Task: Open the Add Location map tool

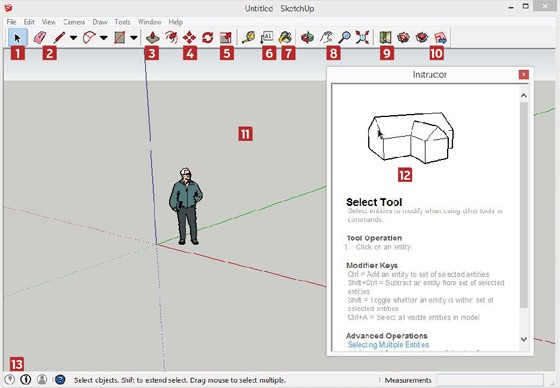Action: tap(385, 37)
